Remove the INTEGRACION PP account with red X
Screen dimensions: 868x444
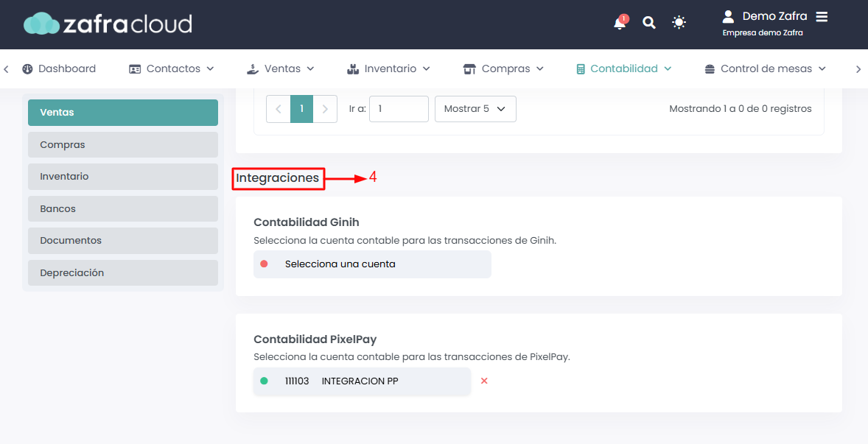[484, 381]
